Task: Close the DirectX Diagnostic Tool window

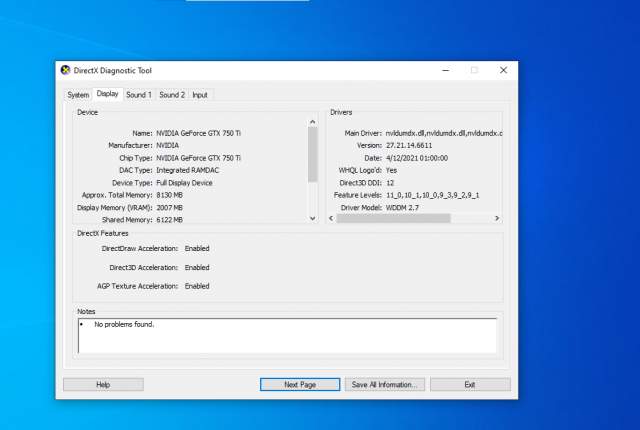Action: click(x=504, y=70)
